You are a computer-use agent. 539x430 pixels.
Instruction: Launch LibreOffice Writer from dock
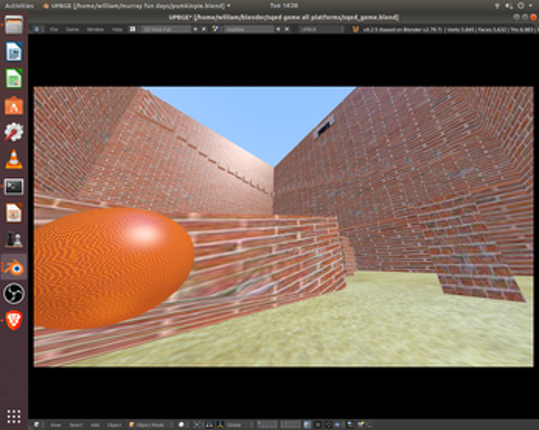pyautogui.click(x=14, y=52)
